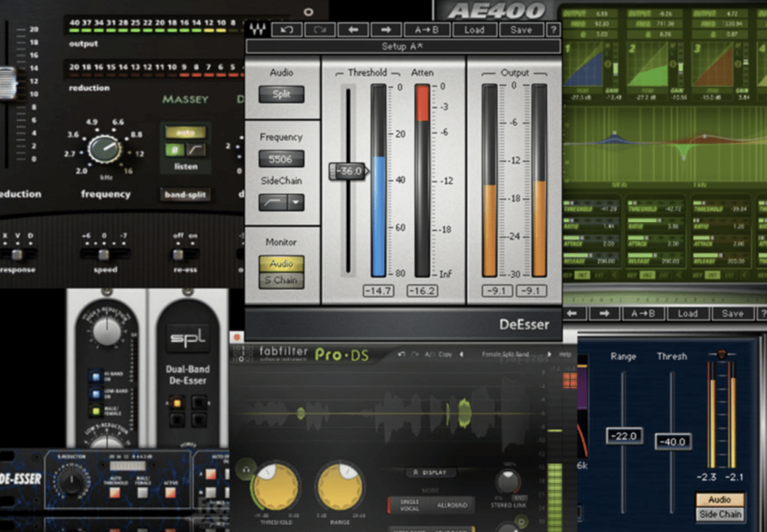Screen dimensions: 767x532
Task: Click the FabFilter logo icon in Pro-DS
Action: coord(242,354)
